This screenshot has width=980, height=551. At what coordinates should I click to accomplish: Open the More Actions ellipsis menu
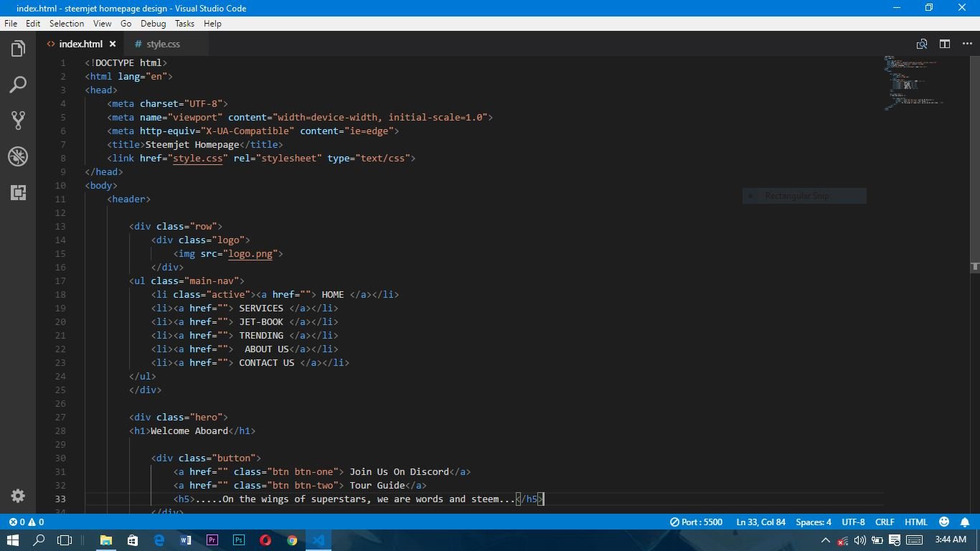pos(967,44)
